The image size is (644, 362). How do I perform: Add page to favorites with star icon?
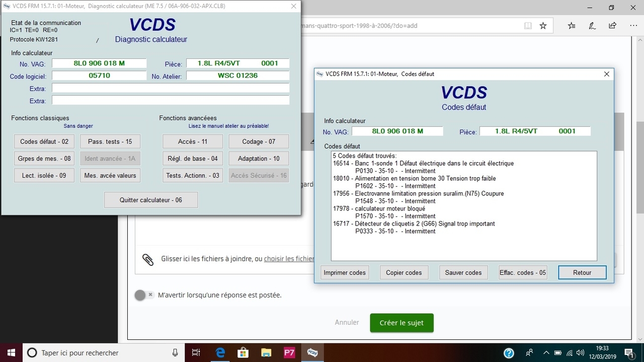pyautogui.click(x=543, y=26)
